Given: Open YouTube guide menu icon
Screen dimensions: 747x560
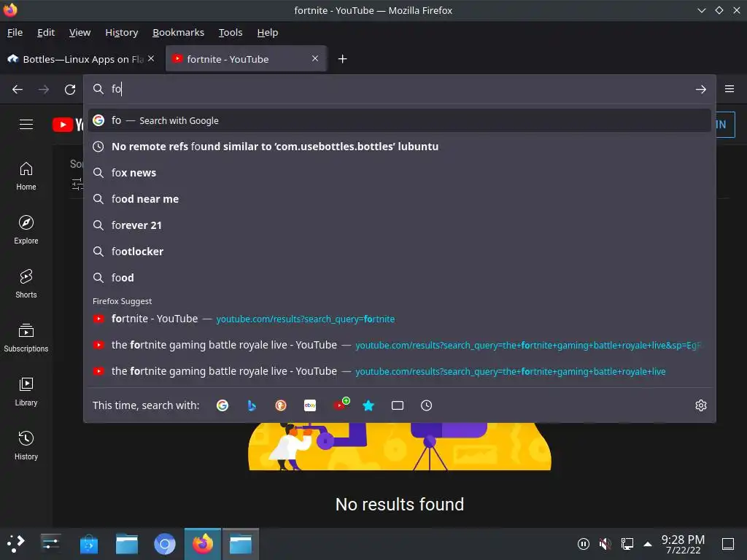Looking at the screenshot, I should (26, 124).
